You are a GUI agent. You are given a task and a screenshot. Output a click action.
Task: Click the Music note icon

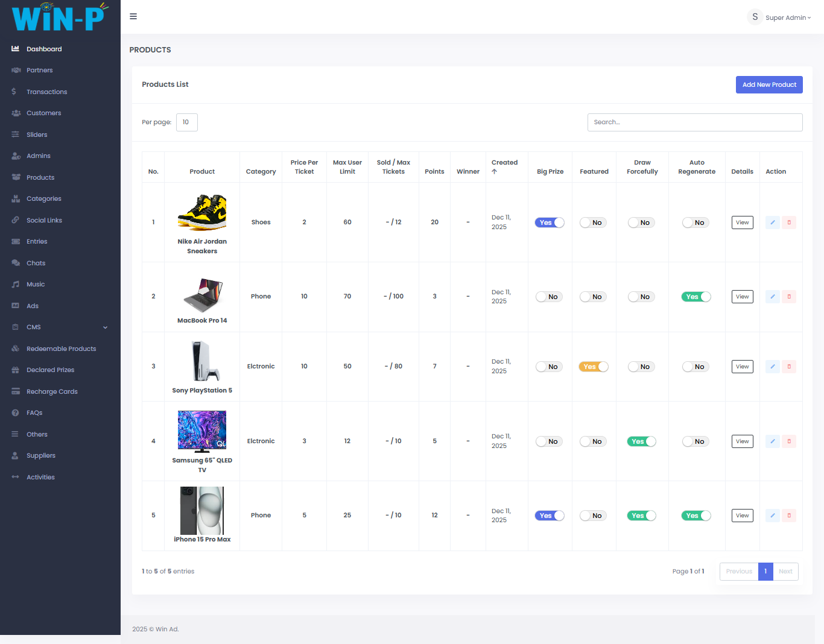pos(16,285)
